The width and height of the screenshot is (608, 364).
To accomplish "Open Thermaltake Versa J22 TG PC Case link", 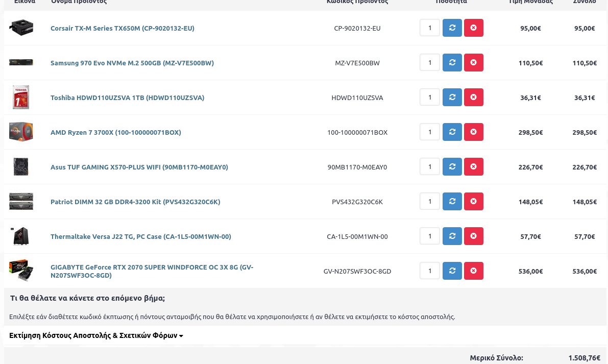I will [x=141, y=236].
